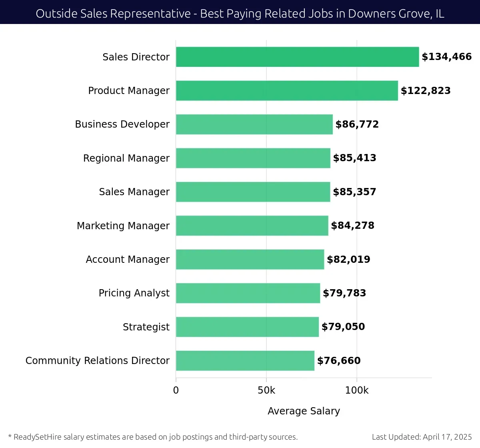The image size is (480, 448).
Task: Select the 'Pricing Analyst' axis label
Action: pos(134,293)
